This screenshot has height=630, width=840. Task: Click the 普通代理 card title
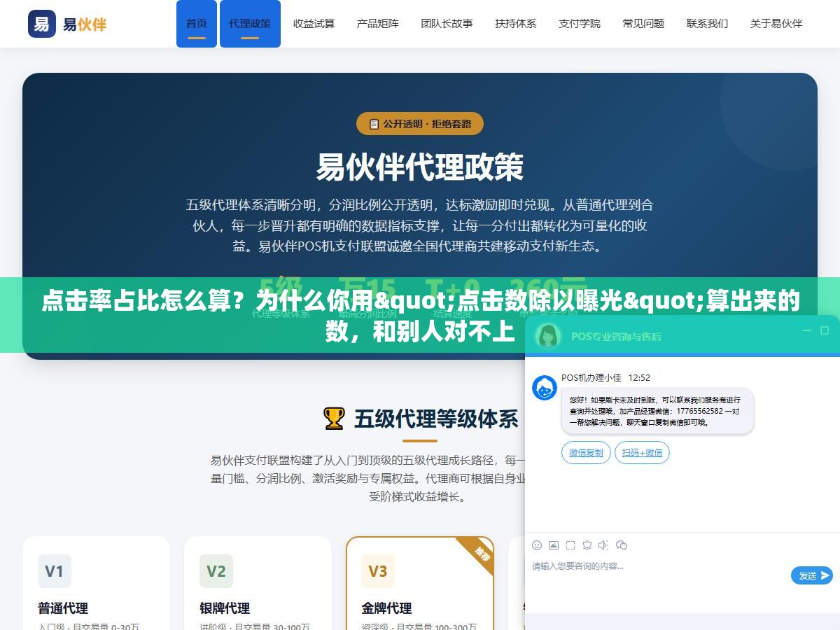pyautogui.click(x=63, y=608)
